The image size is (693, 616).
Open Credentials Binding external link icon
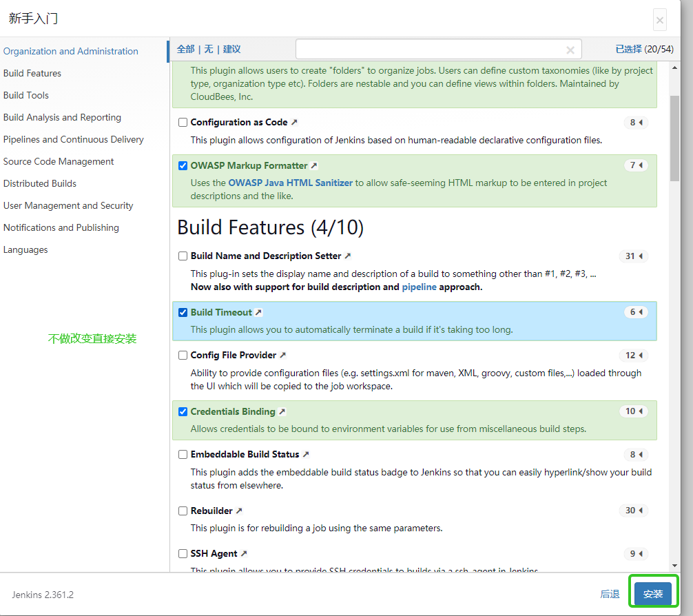[x=282, y=412]
